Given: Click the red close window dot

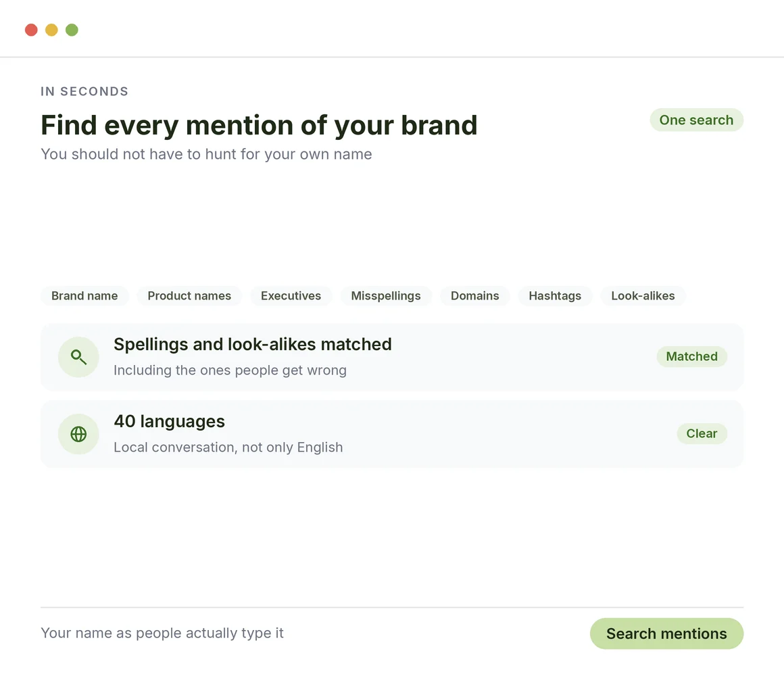Looking at the screenshot, I should pyautogui.click(x=32, y=30).
